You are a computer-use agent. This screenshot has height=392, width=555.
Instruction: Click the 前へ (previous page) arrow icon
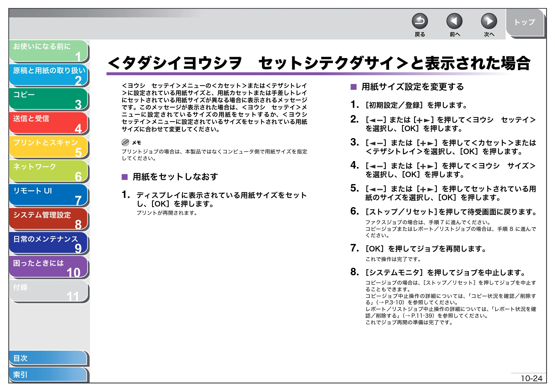[454, 21]
